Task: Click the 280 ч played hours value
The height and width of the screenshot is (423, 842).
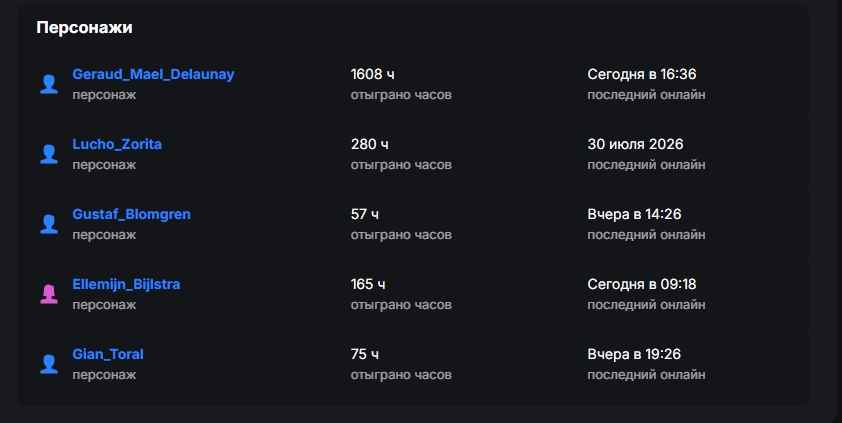Action: click(369, 144)
